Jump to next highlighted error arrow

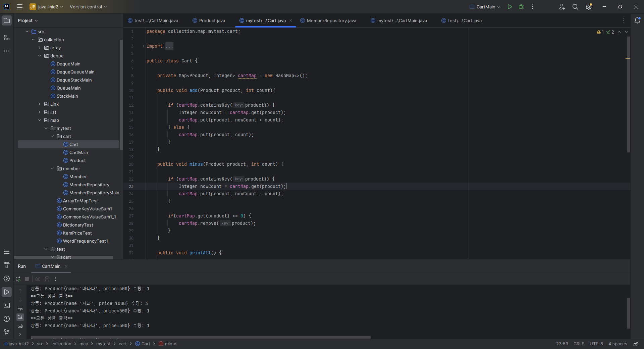point(626,32)
